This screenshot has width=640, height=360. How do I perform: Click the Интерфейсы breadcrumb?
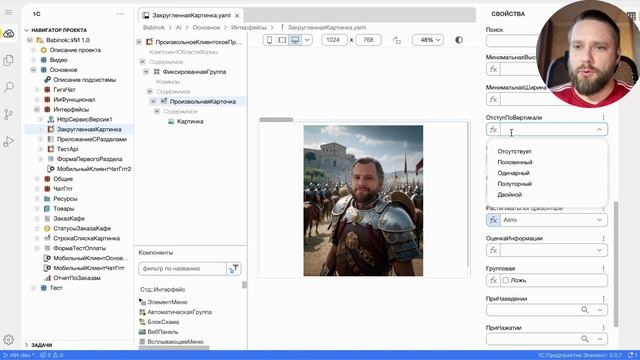click(249, 28)
